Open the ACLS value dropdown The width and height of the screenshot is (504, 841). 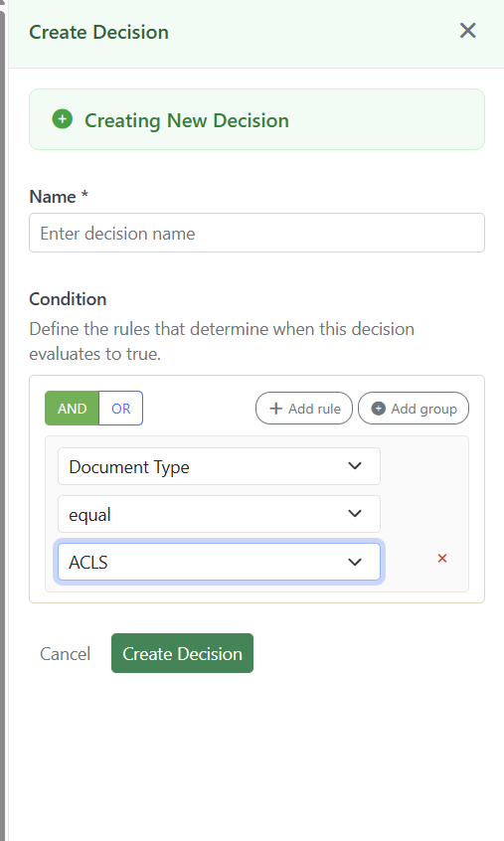click(219, 562)
